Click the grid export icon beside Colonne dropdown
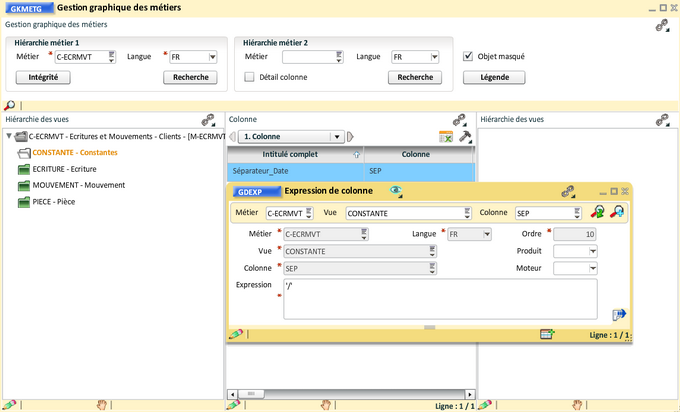The width and height of the screenshot is (680, 412). (446, 137)
